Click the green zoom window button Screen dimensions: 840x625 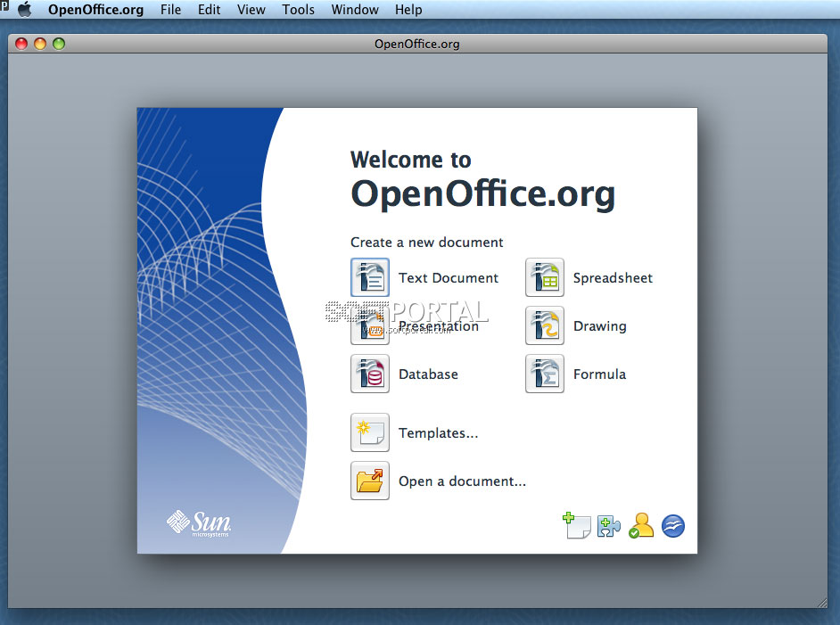(x=59, y=44)
